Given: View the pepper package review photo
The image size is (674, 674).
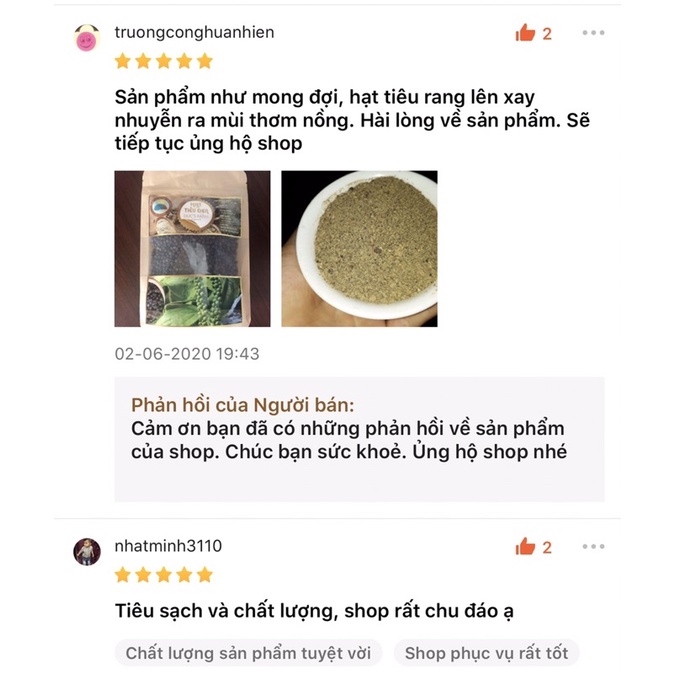Looking at the screenshot, I should click(192, 248).
